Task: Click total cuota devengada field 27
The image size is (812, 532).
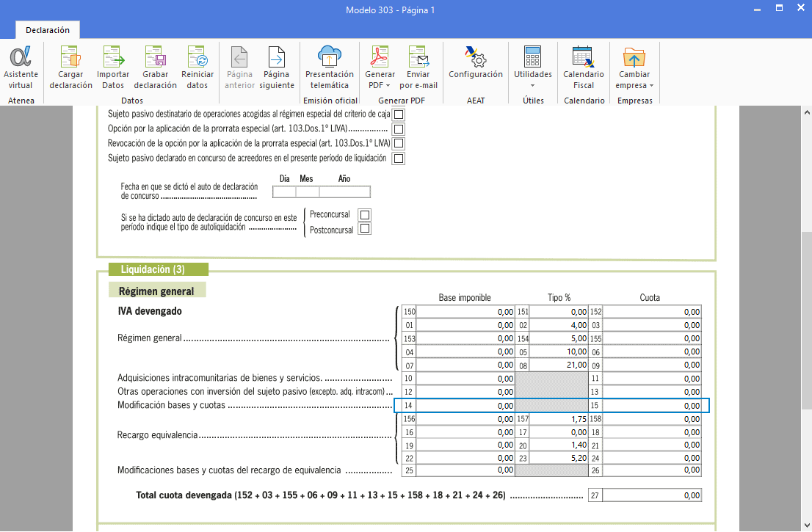Action: click(652, 495)
